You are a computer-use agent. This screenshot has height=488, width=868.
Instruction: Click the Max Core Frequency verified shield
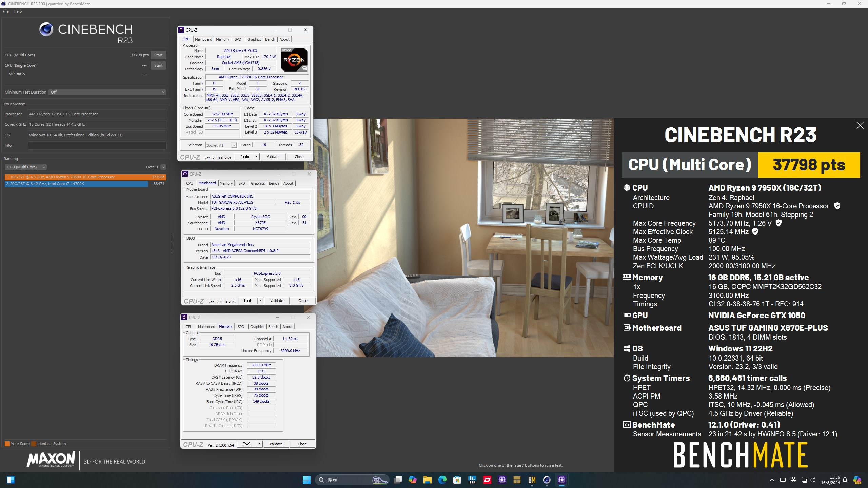click(779, 223)
